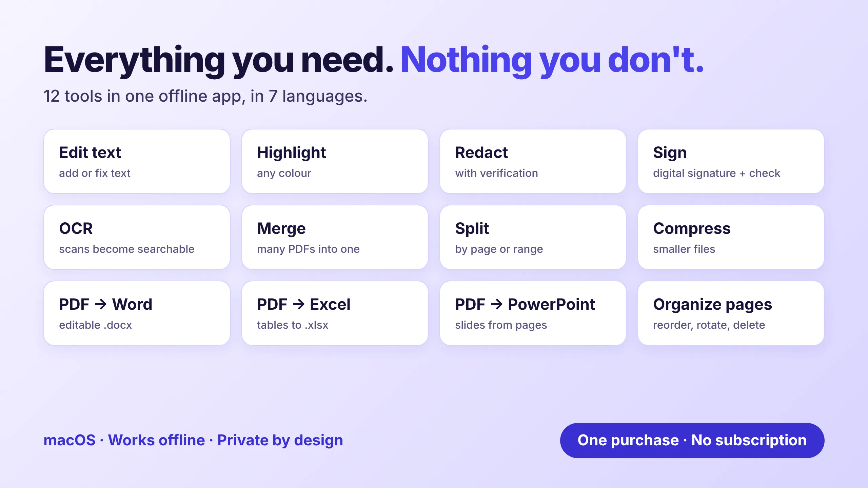
Task: Choose the PDF to PowerPoint card
Action: pyautogui.click(x=533, y=313)
